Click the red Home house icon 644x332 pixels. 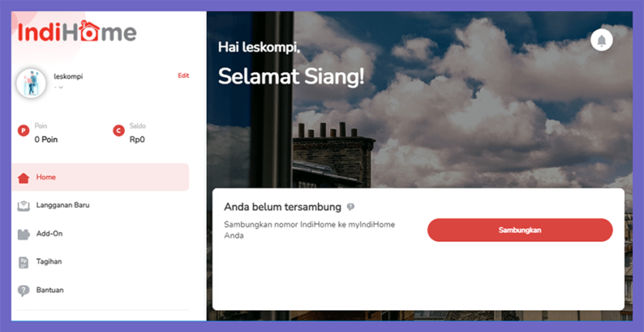point(23,178)
